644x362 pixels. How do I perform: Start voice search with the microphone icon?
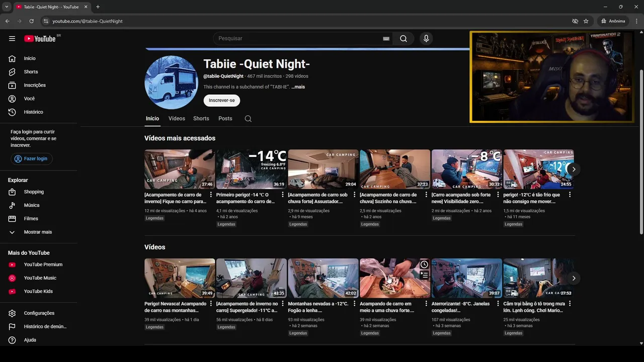point(426,39)
